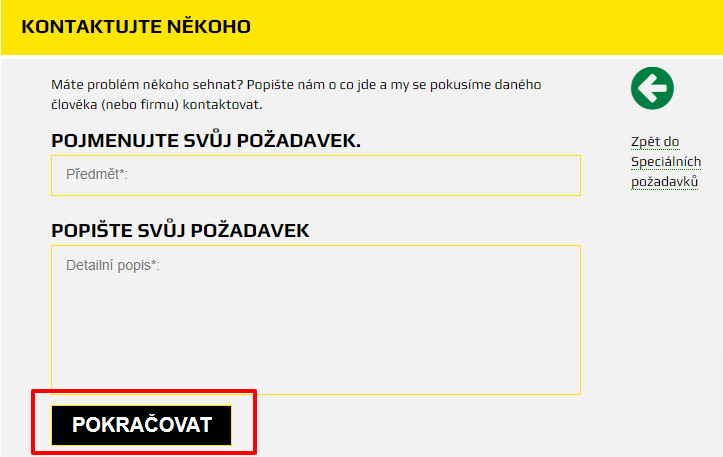Select the POPIŠTE SVŮJ POŽADAVEK heading
The width and height of the screenshot is (723, 457).
point(180,231)
